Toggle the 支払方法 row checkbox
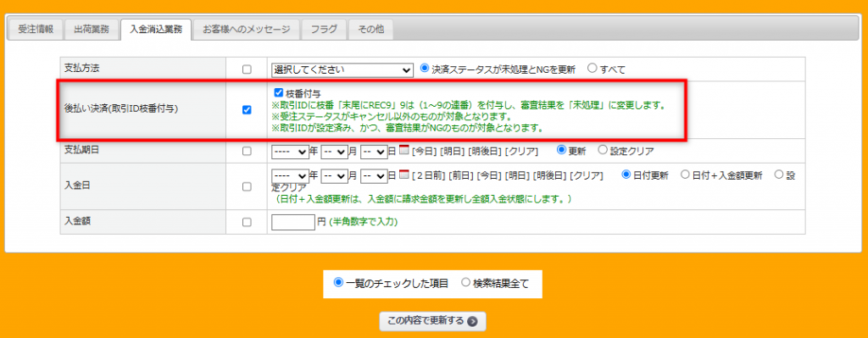Screen dimensions: 868x338 247,69
